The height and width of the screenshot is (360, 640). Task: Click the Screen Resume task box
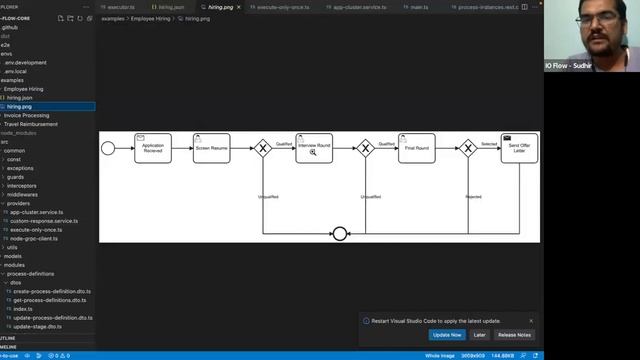(211, 148)
